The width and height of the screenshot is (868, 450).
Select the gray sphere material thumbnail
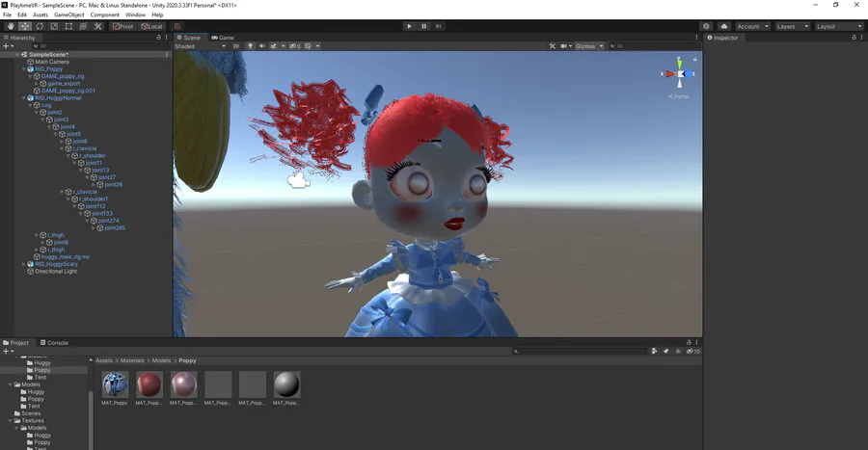(x=286, y=384)
